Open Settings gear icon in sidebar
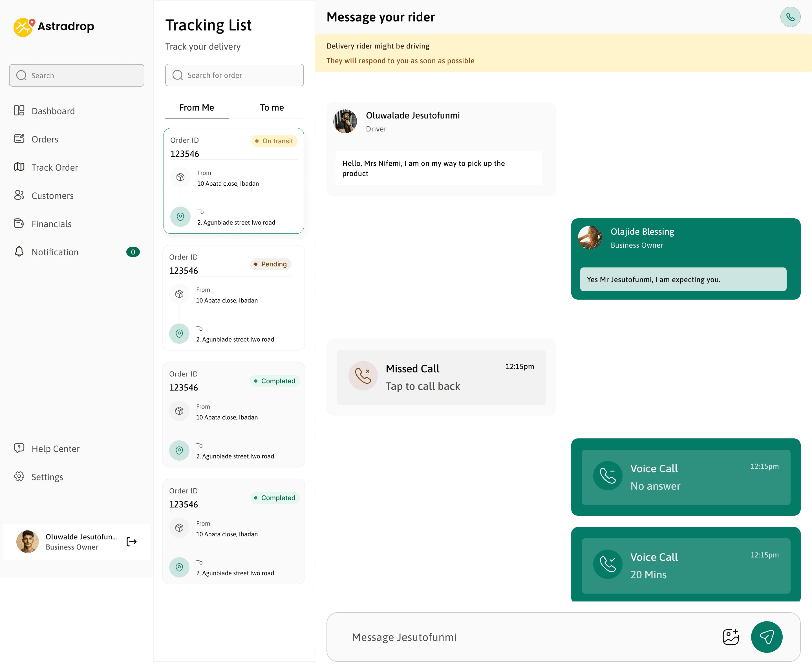The width and height of the screenshot is (812, 672). (19, 476)
